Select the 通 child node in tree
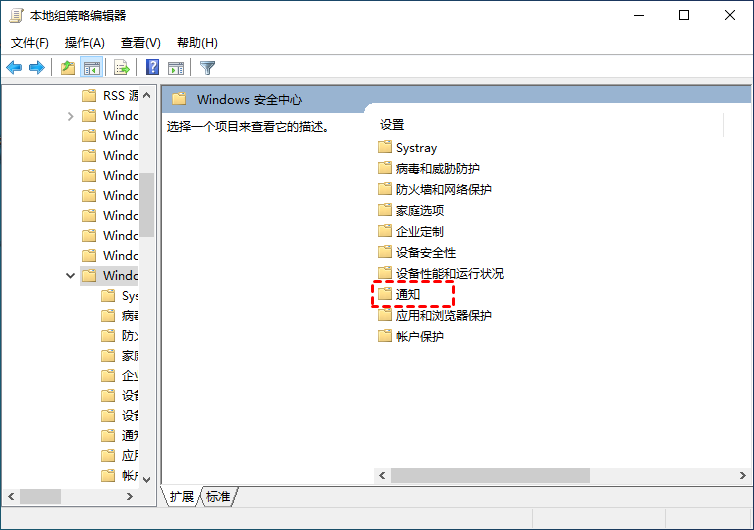This screenshot has height=530, width=754. pyautogui.click(x=120, y=435)
